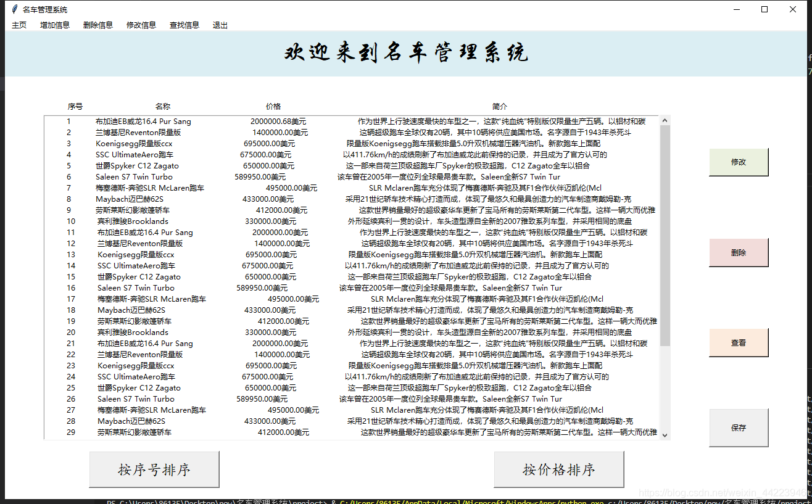
Task: Click the vertical scrollbar thumb of the list
Action: tap(665, 235)
